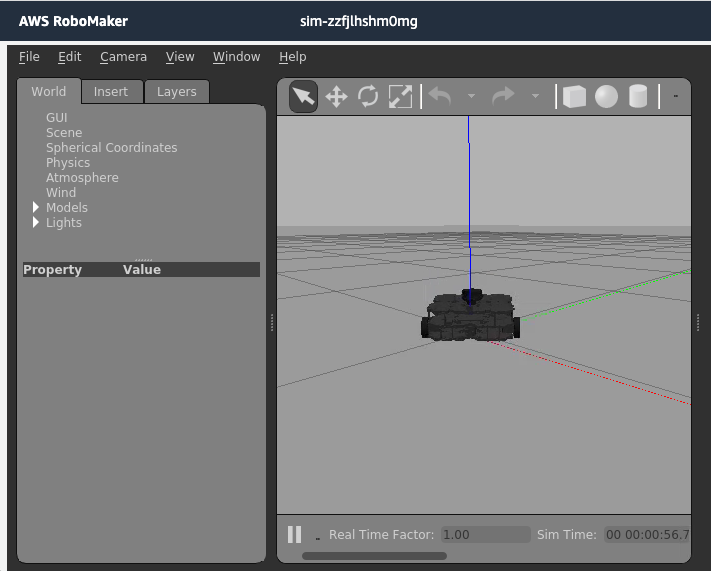Open the Edit menu

point(69,57)
